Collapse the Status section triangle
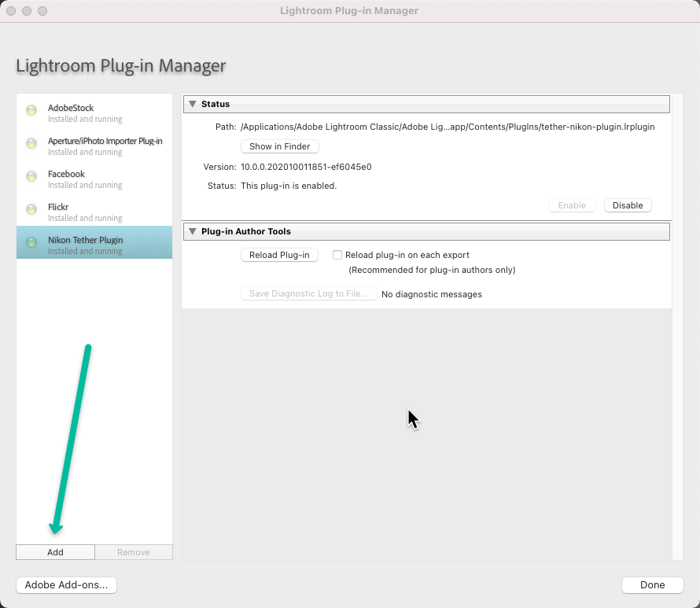This screenshot has width=700, height=608. click(191, 104)
